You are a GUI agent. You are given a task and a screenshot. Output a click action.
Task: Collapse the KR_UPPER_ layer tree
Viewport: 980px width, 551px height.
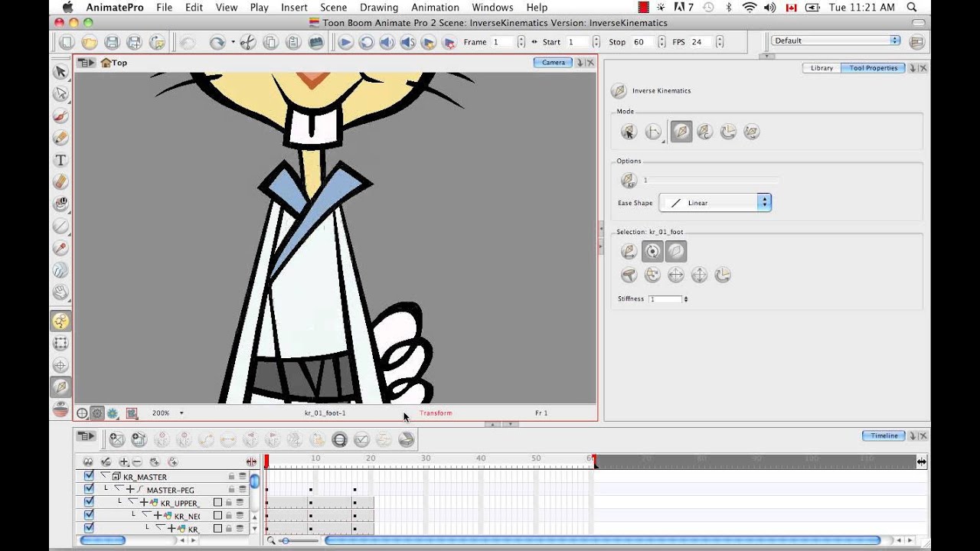click(x=132, y=502)
